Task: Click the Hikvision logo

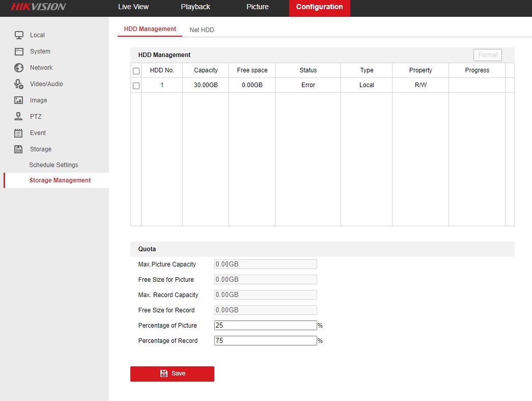Action: point(39,7)
